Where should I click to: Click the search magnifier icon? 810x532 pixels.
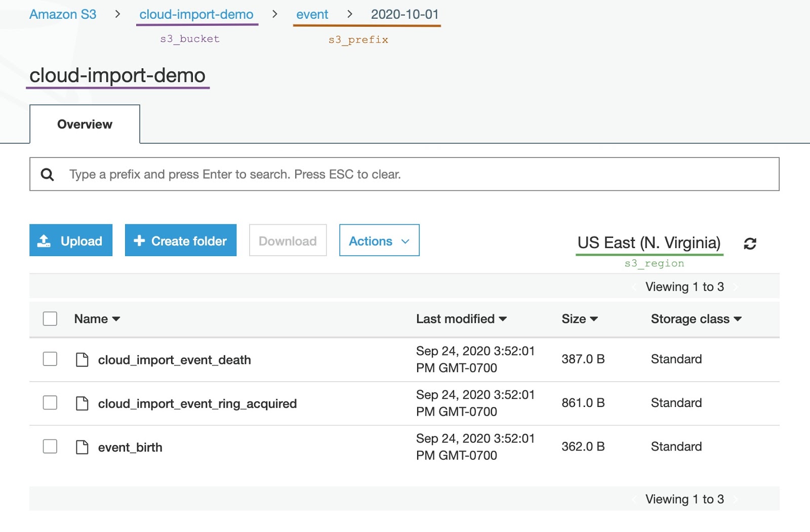pyautogui.click(x=47, y=175)
